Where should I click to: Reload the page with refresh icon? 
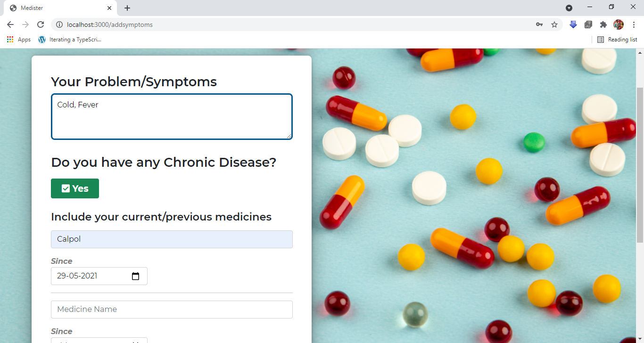point(41,24)
